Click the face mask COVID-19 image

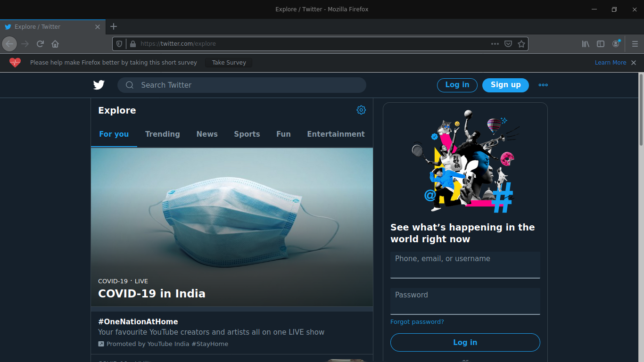(x=232, y=227)
